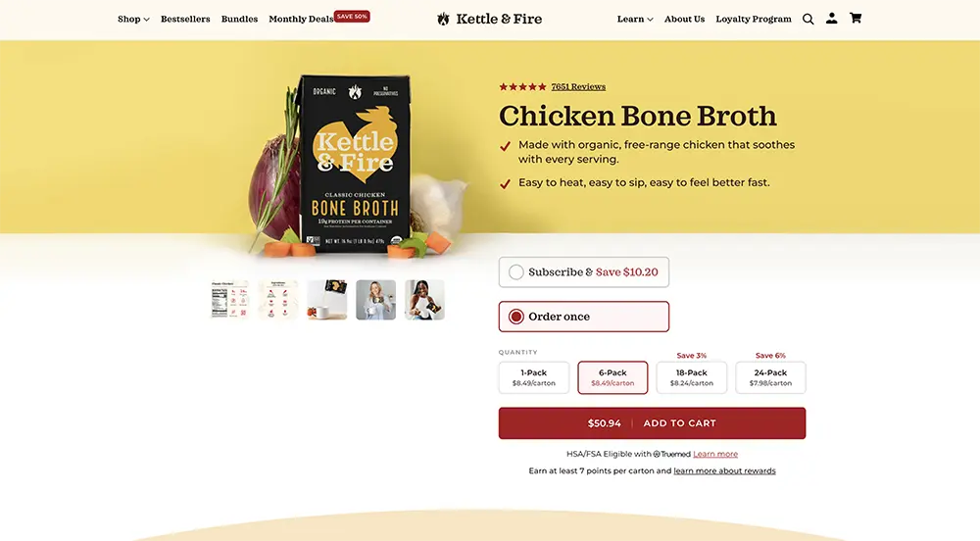View the woman holding carton thumbnail
Screen dimensions: 980x541
(x=424, y=300)
